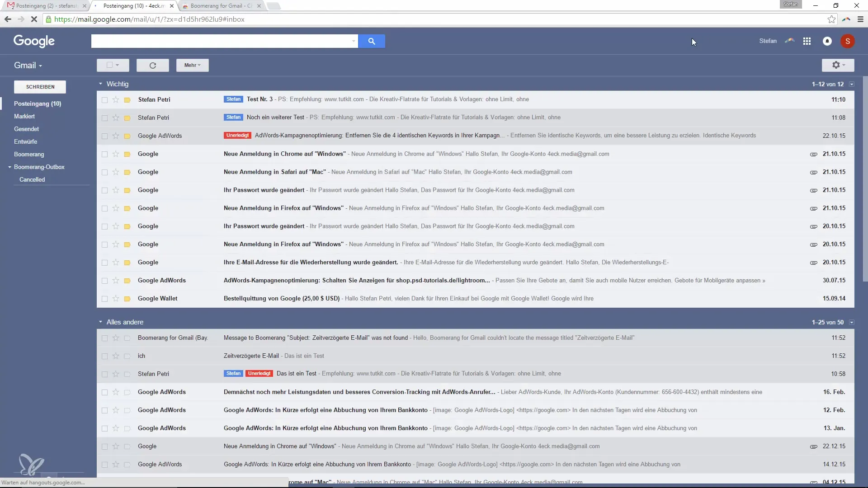
Task: Check the AdWords 30.07.15 email
Action: point(104,281)
